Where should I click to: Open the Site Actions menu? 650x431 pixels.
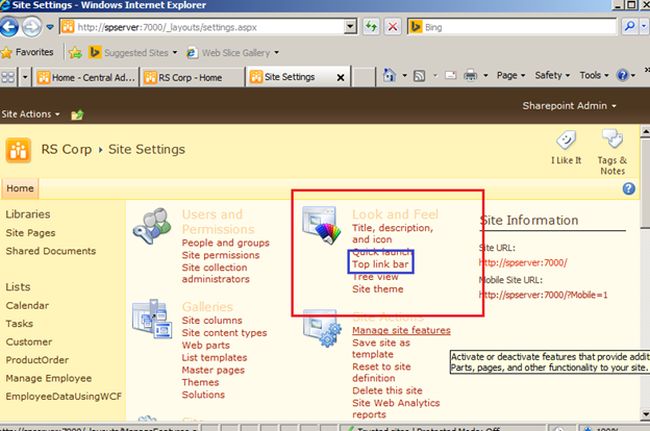[31, 114]
